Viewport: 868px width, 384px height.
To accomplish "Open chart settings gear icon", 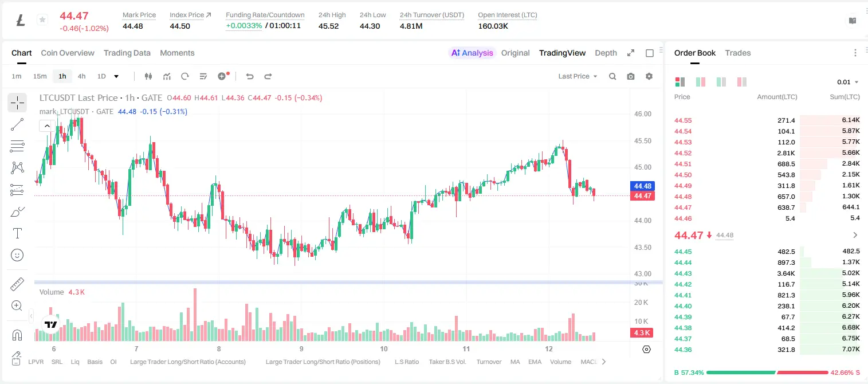I will pos(649,76).
